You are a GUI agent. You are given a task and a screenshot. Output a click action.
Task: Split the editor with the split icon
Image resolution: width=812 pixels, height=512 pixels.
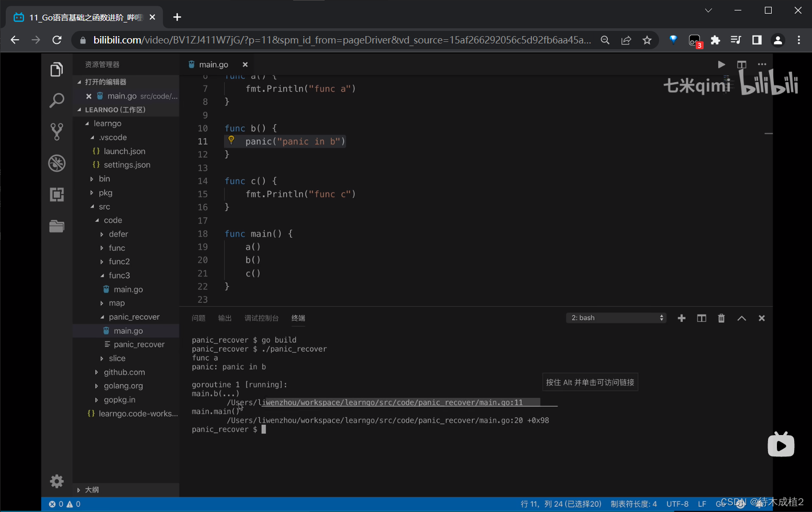click(x=741, y=64)
